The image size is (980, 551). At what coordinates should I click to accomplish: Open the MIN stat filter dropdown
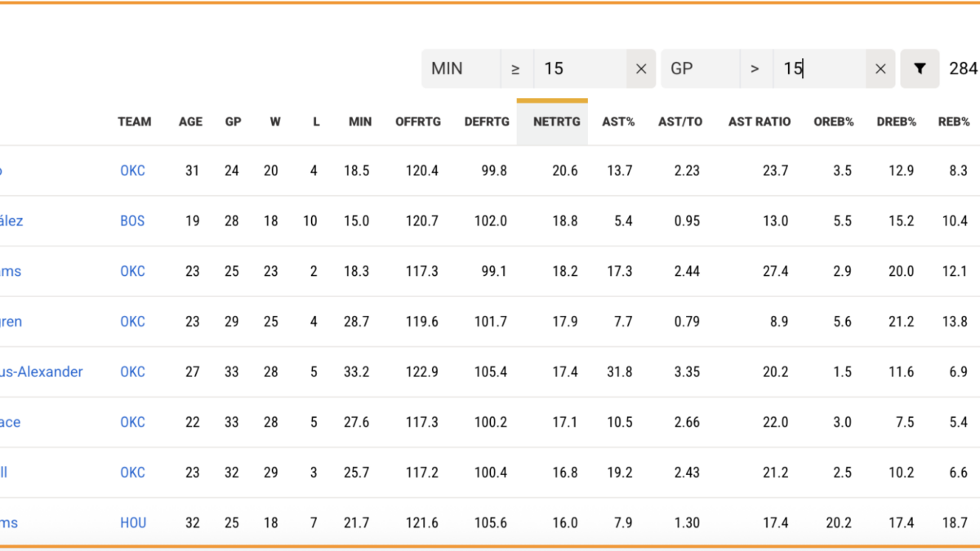(x=461, y=69)
